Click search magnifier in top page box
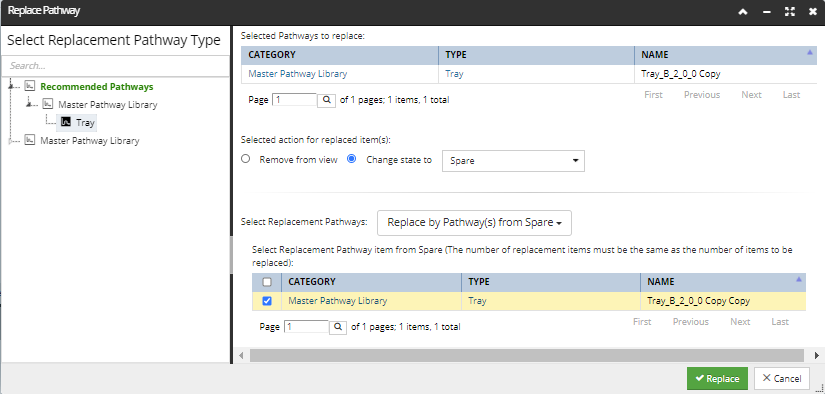 [x=326, y=100]
